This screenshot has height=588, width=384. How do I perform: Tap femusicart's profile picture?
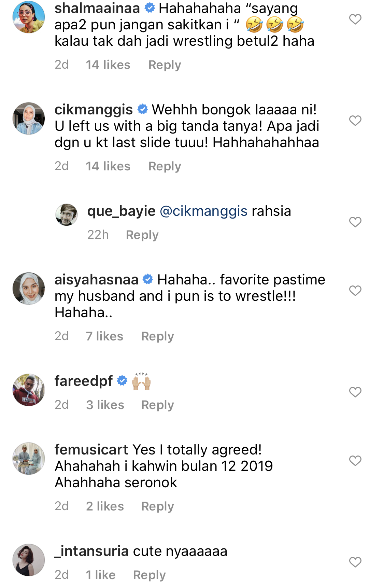pos(29,459)
